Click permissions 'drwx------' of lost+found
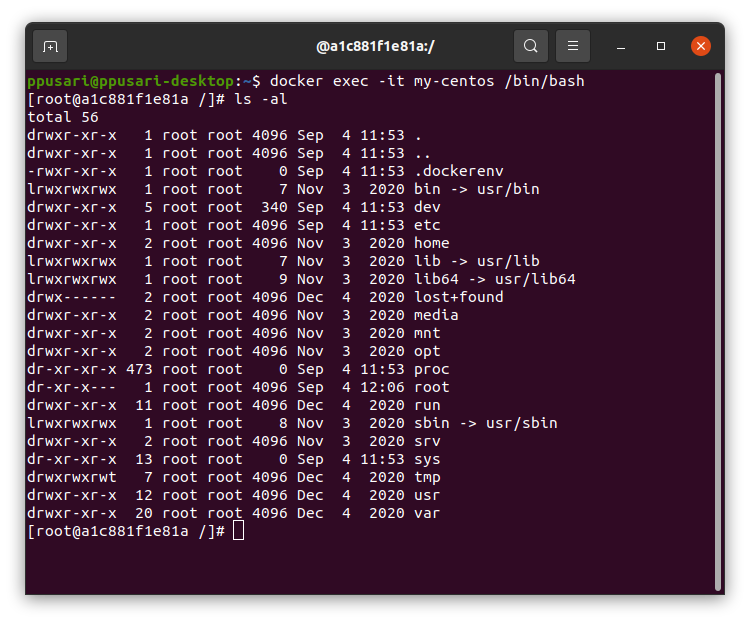The width and height of the screenshot is (750, 623). [72, 297]
